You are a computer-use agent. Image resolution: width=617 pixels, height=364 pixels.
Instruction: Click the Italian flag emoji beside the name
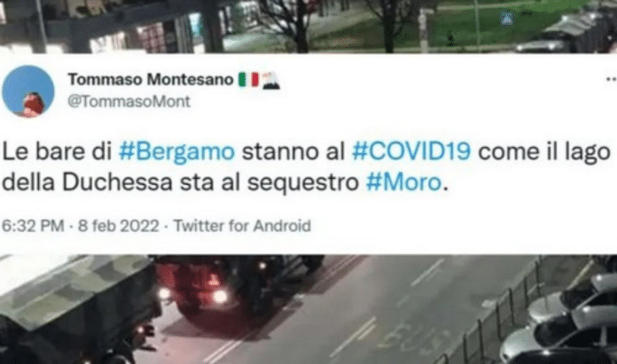[x=248, y=80]
